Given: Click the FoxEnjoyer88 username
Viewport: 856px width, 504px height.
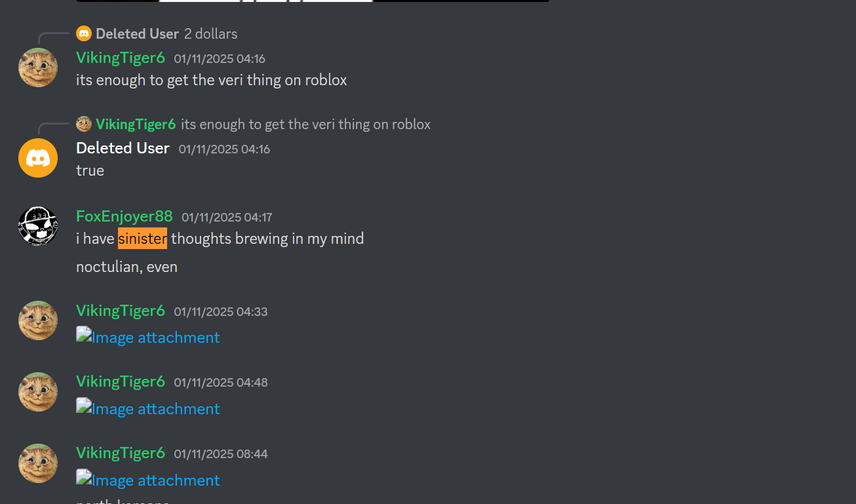Looking at the screenshot, I should click(125, 216).
